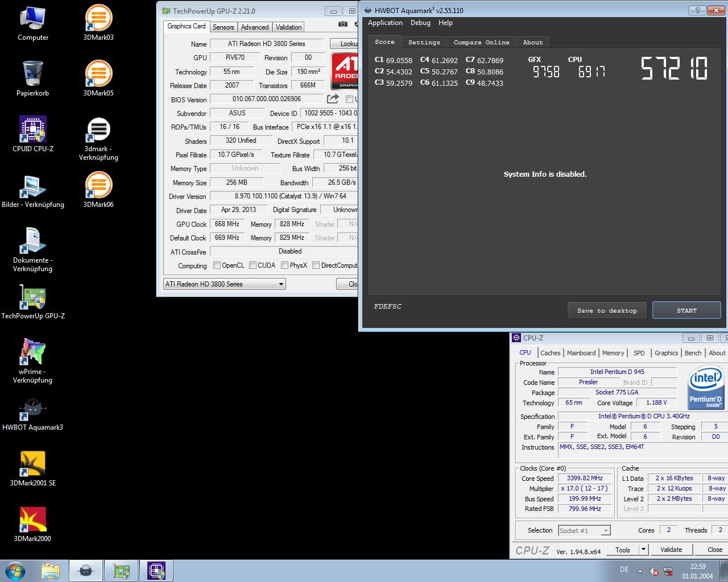Switch to HWBOT Aquamark taskbar button
This screenshot has height=582, width=728.
click(86, 571)
